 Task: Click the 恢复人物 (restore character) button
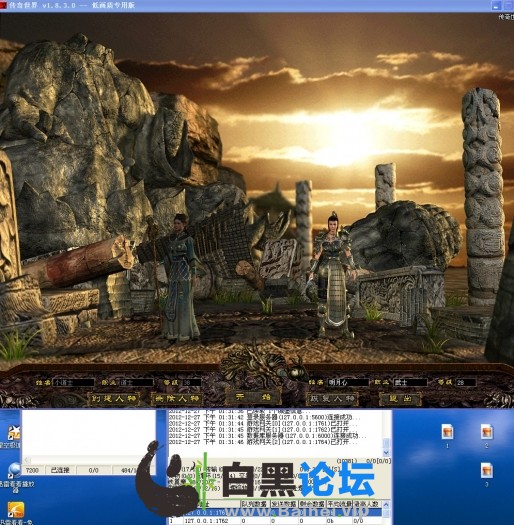[x=333, y=399]
